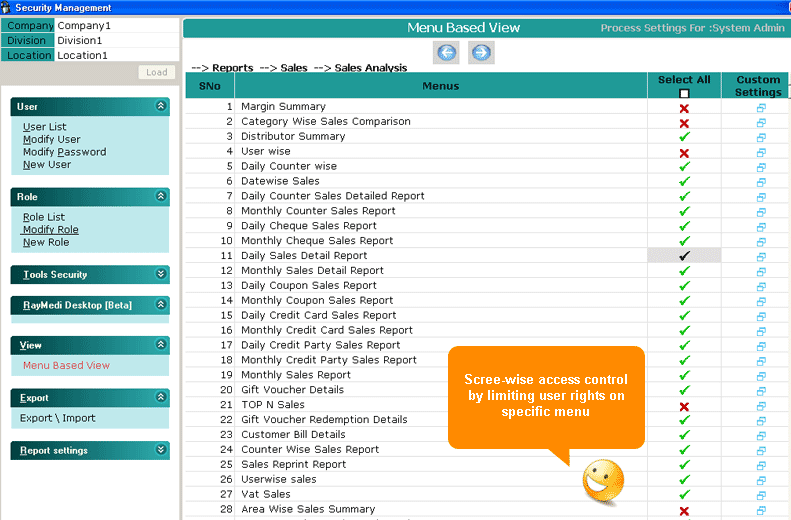Open custom settings for Vat Sales

[x=760, y=494]
